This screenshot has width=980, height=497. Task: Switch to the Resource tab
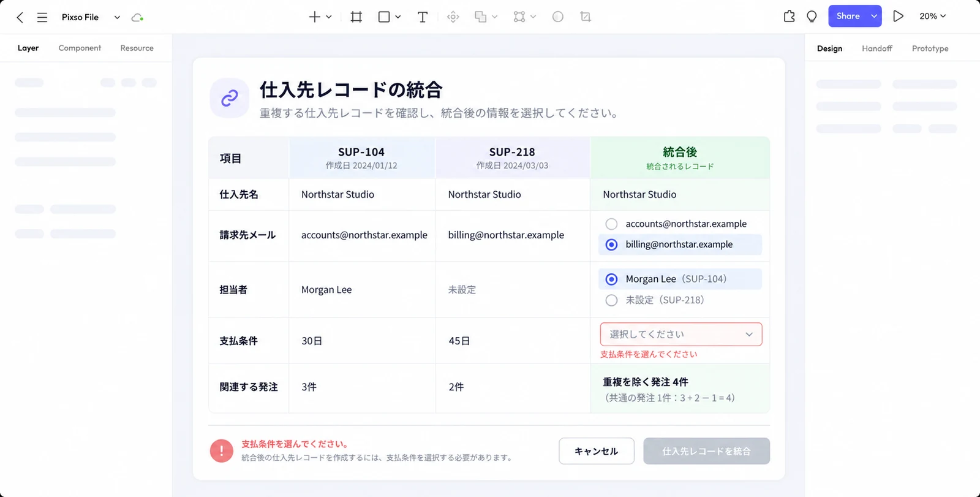(137, 48)
